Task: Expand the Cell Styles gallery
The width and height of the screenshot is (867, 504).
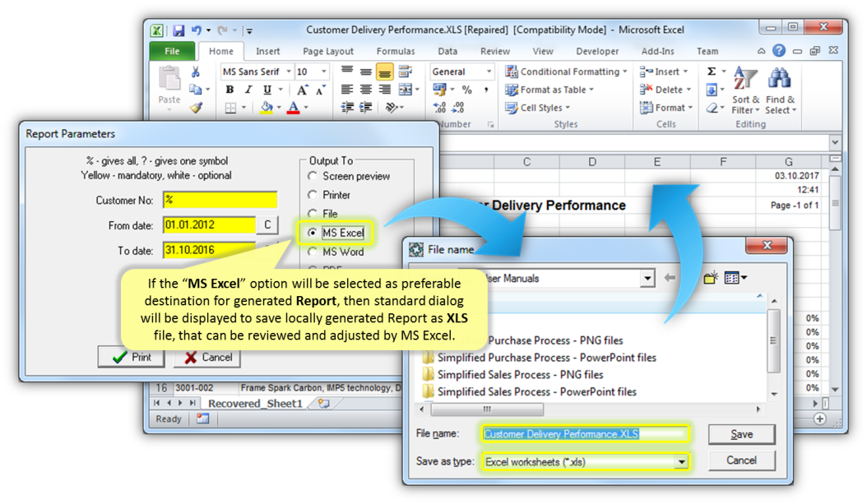Action: [537, 107]
